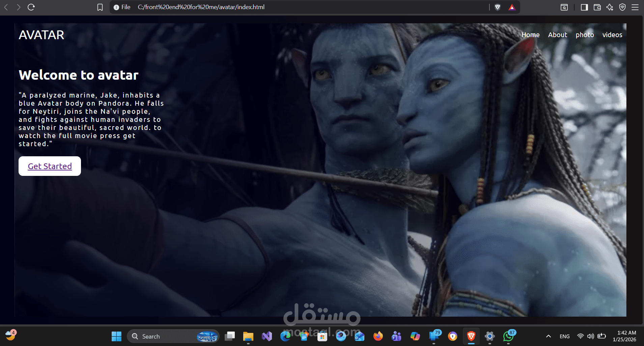Select the About navigation item
Image resolution: width=644 pixels, height=346 pixels.
[x=557, y=35]
